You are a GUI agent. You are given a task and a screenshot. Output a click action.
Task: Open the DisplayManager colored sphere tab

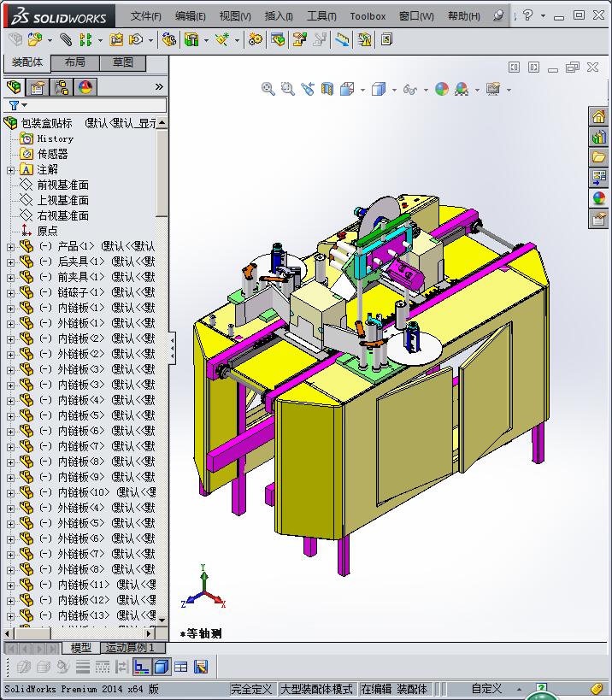(85, 86)
